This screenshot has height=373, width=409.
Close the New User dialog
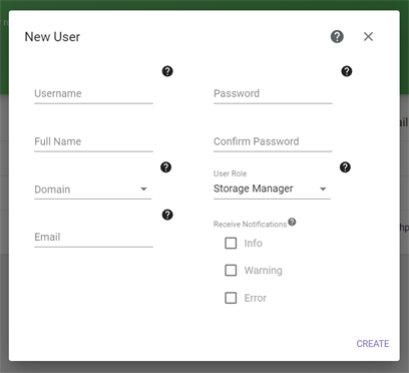point(368,37)
